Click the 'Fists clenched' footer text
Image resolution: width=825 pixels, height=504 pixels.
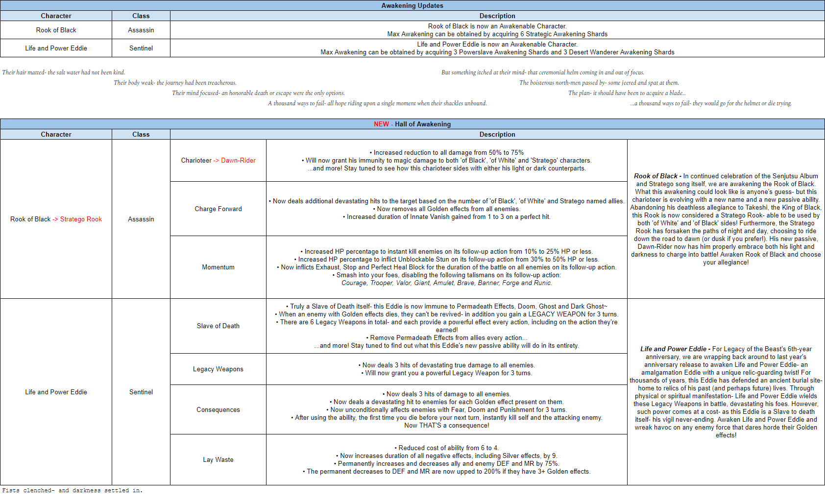click(x=73, y=490)
